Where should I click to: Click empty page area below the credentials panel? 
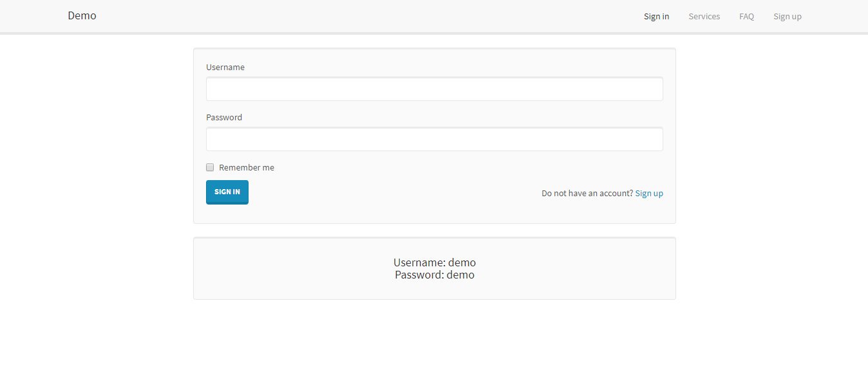(434, 334)
